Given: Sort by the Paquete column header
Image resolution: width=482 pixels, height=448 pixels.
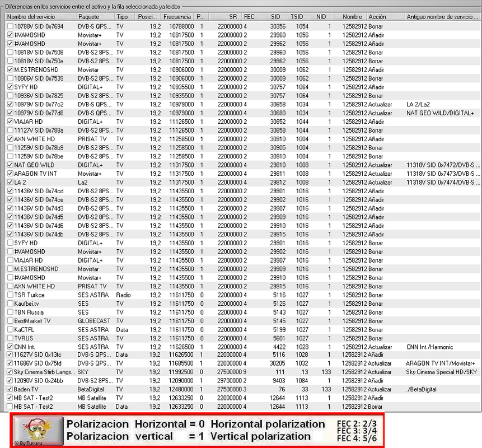Looking at the screenshot, I should coord(95,17).
